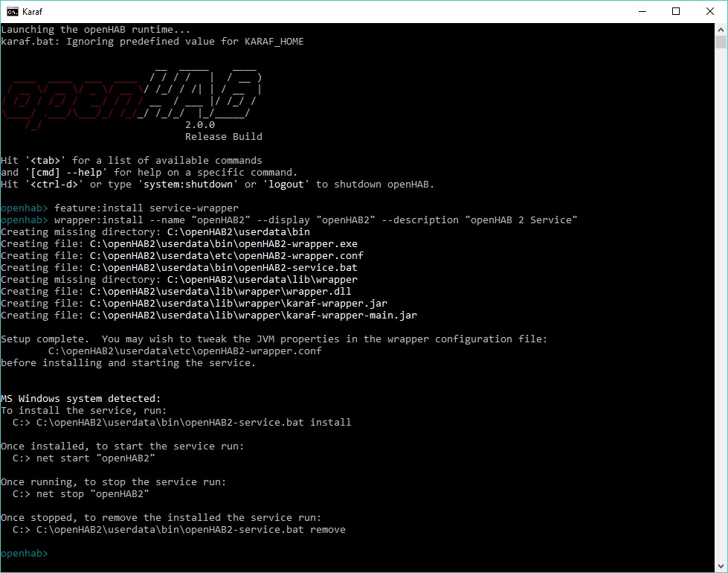728x573 pixels.
Task: Click 'Creating file: ...etc\openHAB2-wrapper.conf' line
Action: point(182,255)
